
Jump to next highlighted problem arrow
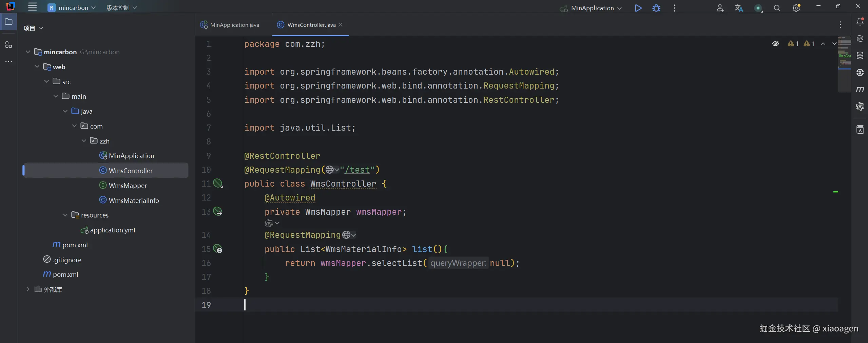[x=834, y=43]
